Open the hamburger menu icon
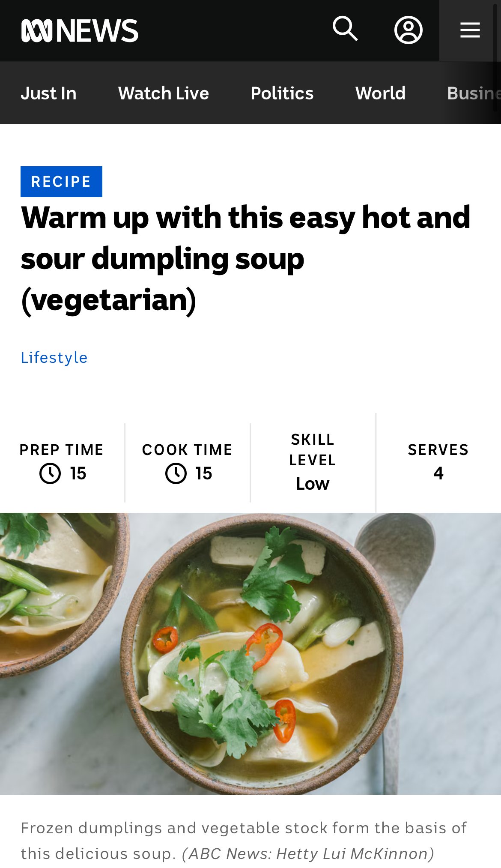Viewport: 501px width, 868px height. [470, 30]
